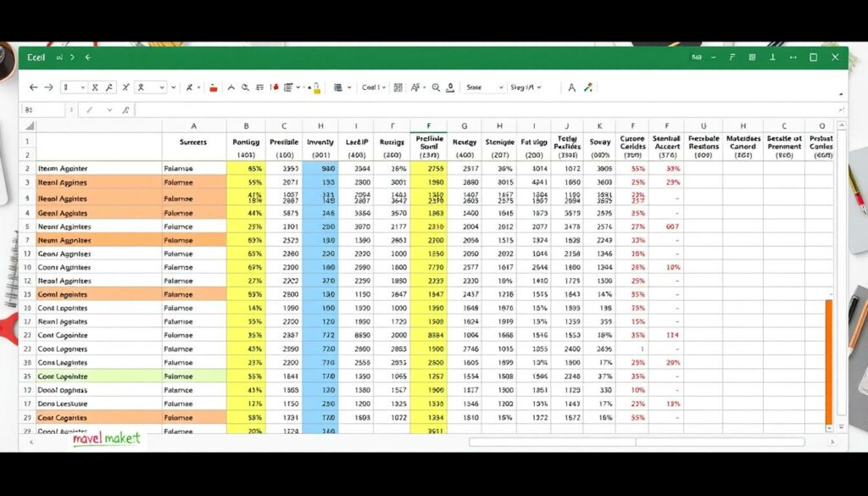Click the Surceers header cell

(x=193, y=142)
